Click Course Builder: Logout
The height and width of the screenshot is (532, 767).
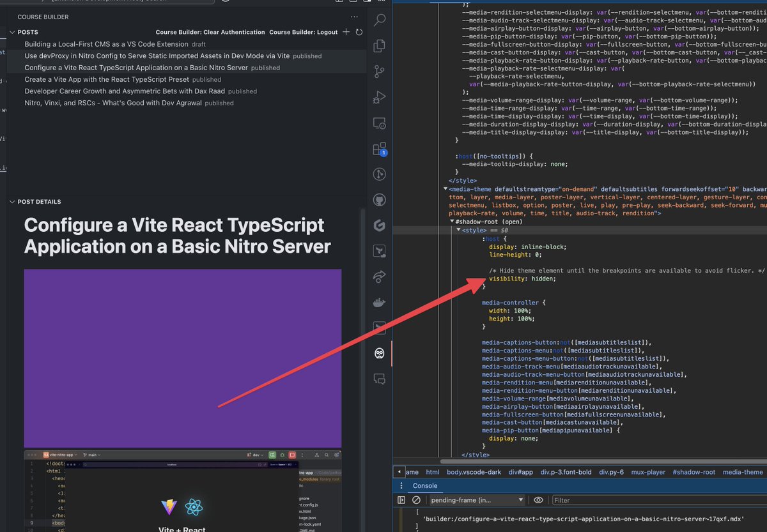pos(303,32)
